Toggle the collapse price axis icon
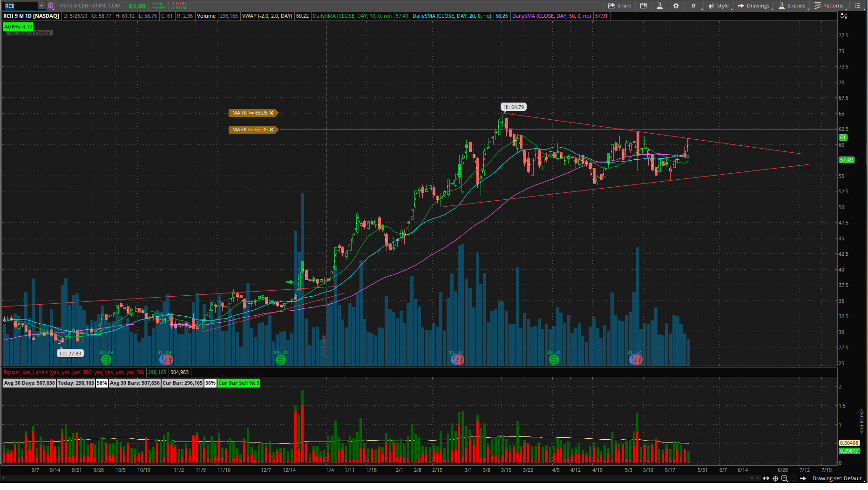Viewport: 868px width, 490px height. [843, 16]
